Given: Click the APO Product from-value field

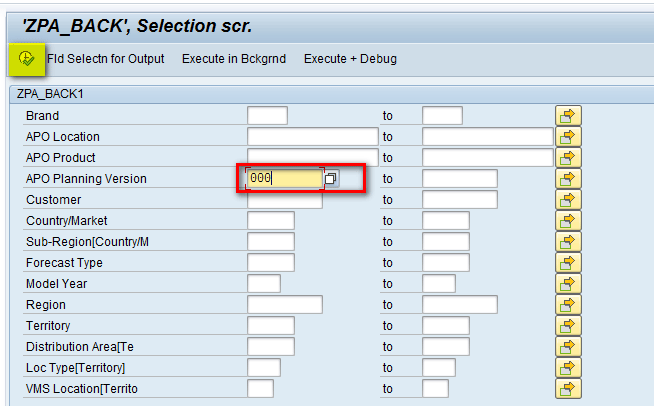Looking at the screenshot, I should (x=312, y=158).
